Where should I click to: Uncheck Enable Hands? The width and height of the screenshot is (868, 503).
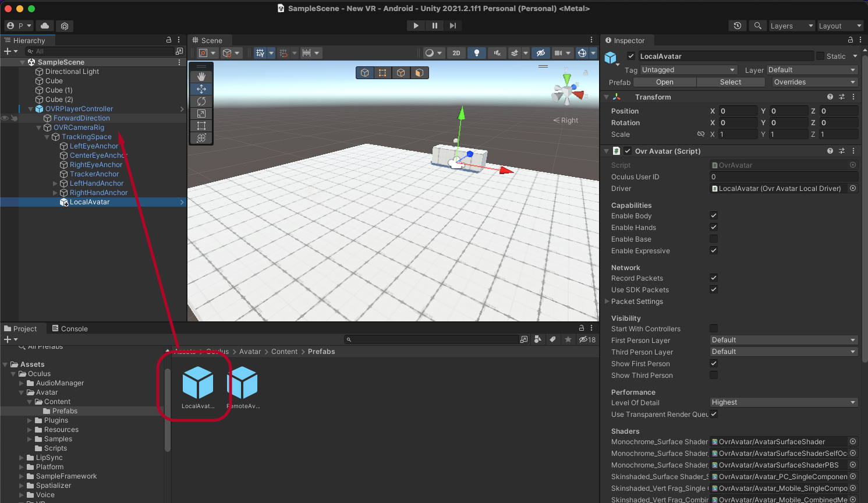(x=714, y=228)
